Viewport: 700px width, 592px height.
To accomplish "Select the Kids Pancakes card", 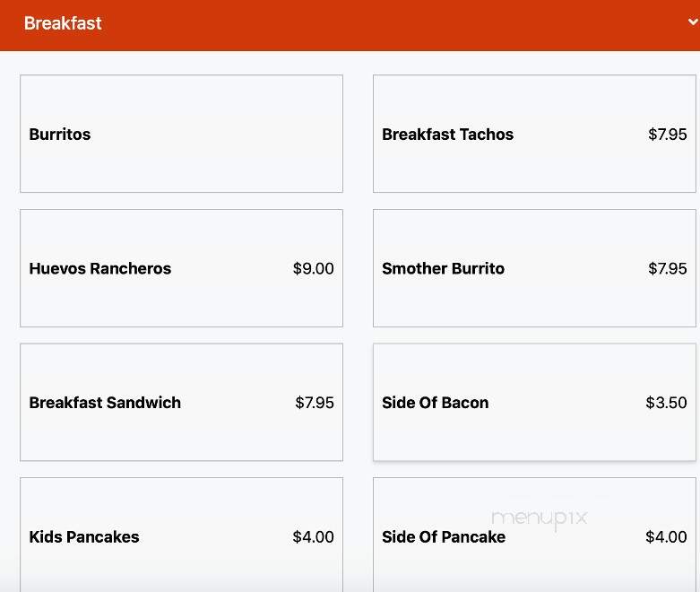I will click(x=181, y=535).
